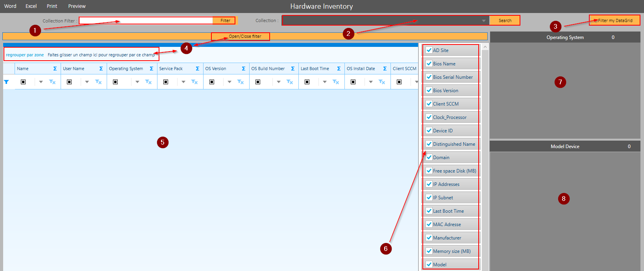Open the Word export menu item

coord(10,6)
